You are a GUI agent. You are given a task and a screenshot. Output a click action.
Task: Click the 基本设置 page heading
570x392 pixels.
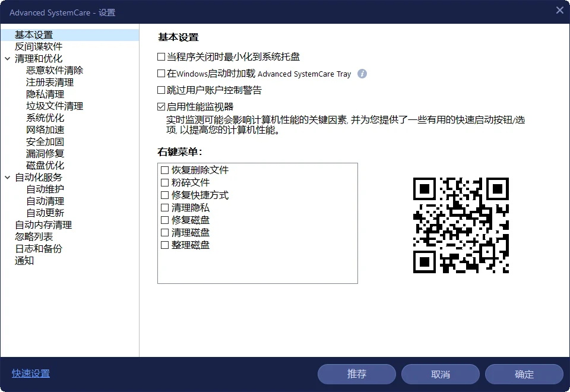click(178, 37)
